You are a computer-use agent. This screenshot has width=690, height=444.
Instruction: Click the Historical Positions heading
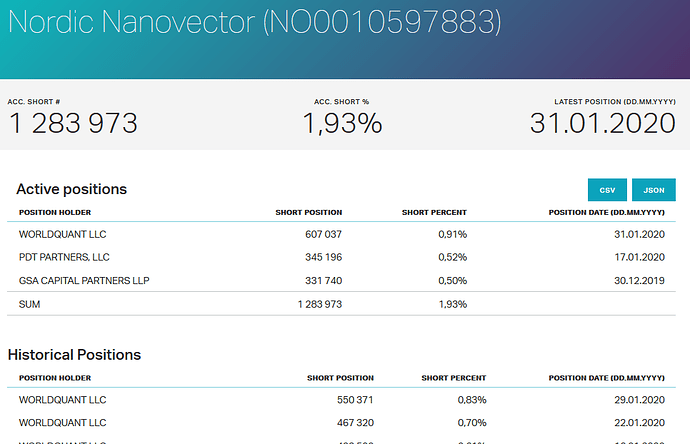[74, 355]
